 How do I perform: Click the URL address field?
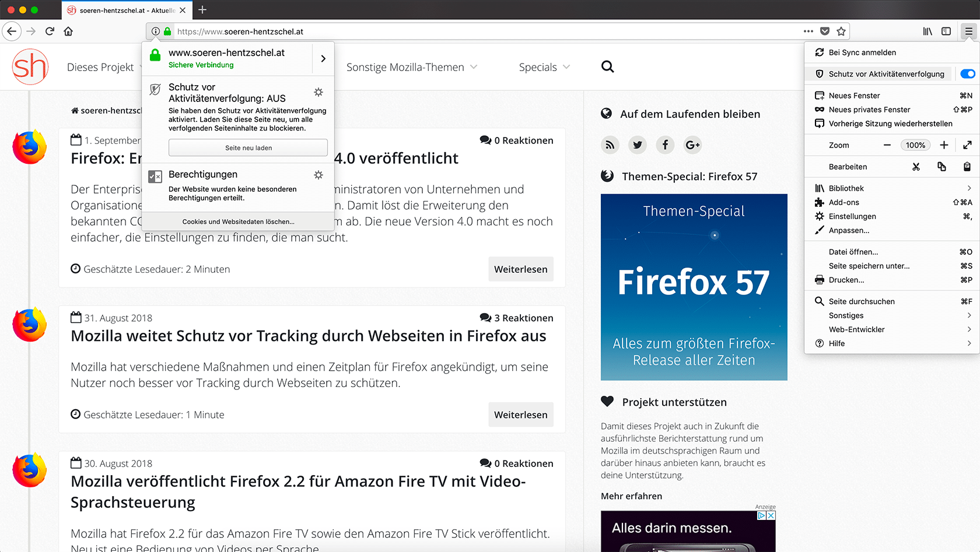[487, 31]
